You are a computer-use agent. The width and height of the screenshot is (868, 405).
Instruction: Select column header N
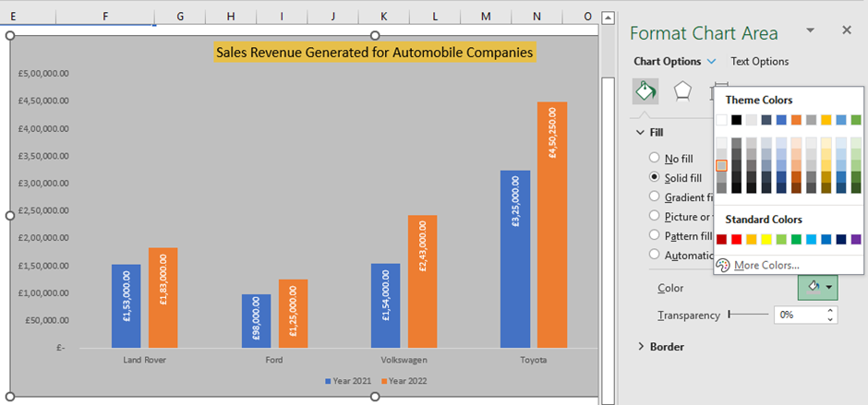pyautogui.click(x=536, y=17)
